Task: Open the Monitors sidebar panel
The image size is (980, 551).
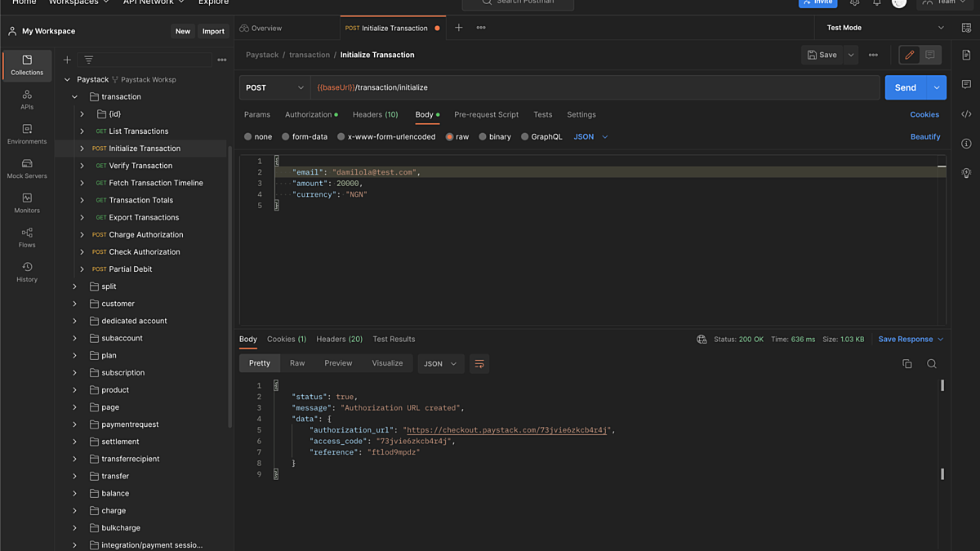Action: 27,202
